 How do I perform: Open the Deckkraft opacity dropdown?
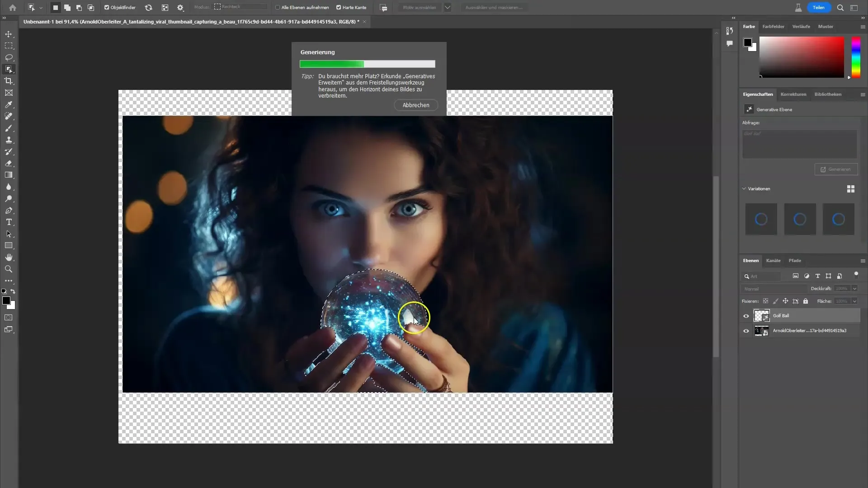pos(854,289)
